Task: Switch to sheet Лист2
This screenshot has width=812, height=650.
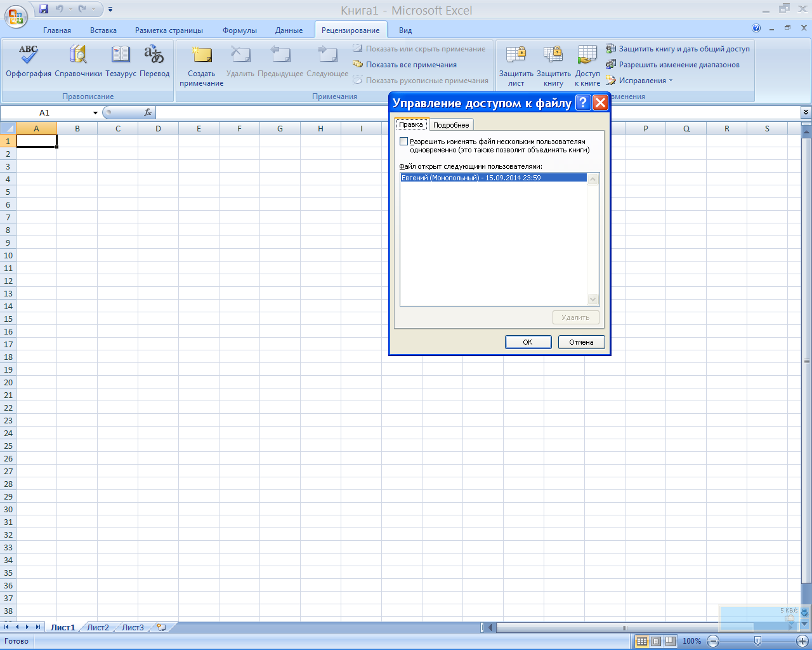Action: [x=98, y=627]
